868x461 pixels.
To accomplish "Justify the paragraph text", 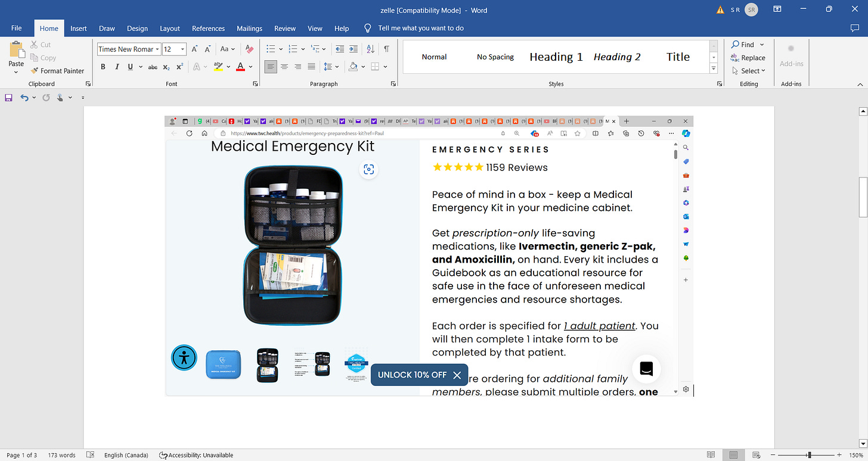I will (311, 67).
